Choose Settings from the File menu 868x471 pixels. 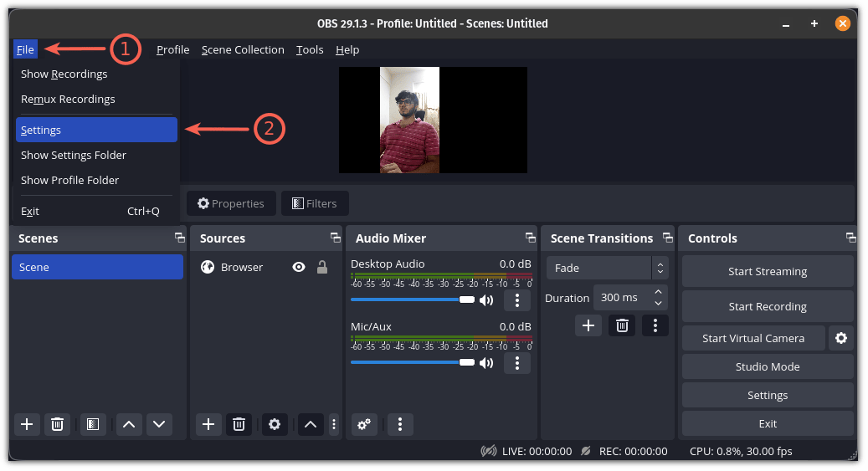pos(96,130)
